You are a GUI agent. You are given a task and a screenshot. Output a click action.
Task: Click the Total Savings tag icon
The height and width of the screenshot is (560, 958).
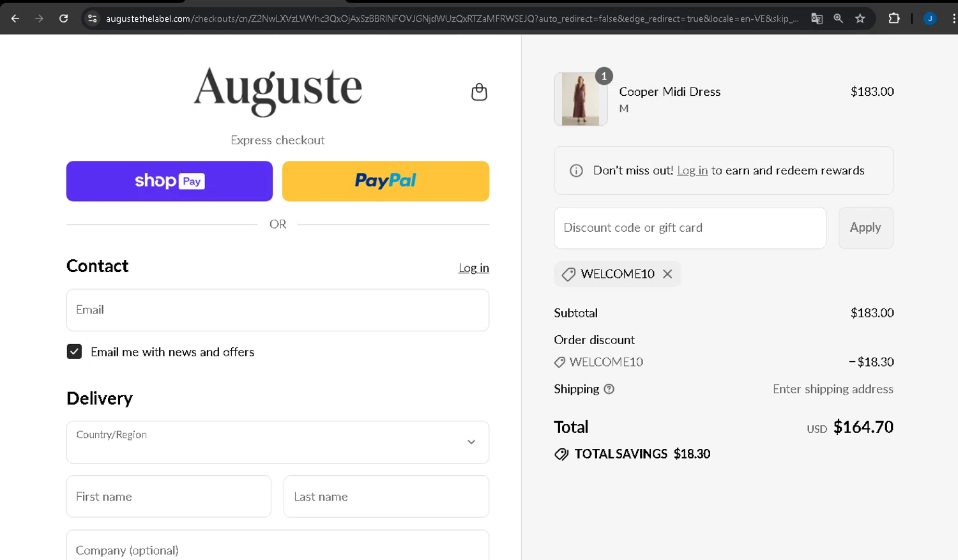[x=561, y=454]
